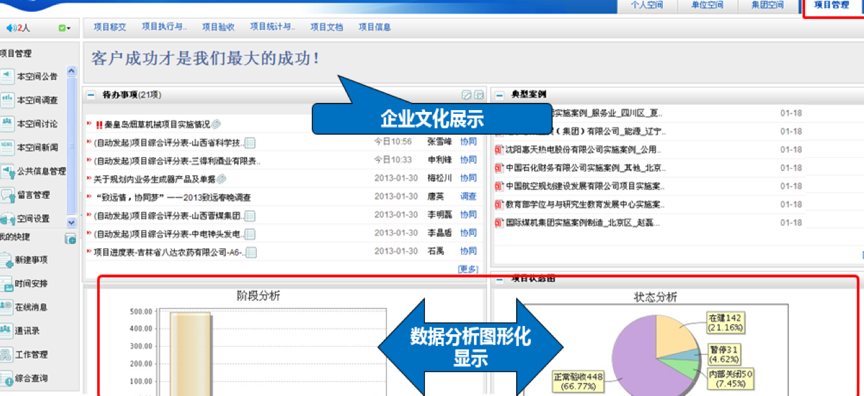Click the sidebar scroll down arrow

[x=72, y=223]
